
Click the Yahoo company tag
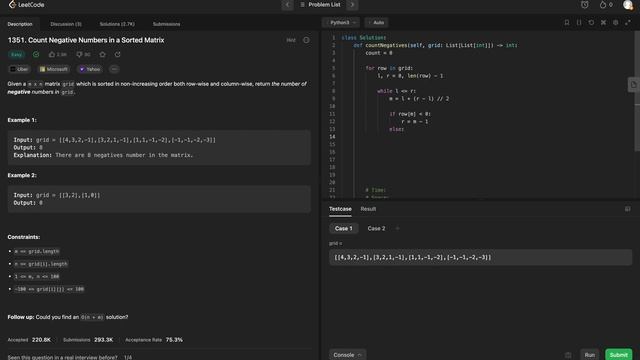(90, 69)
